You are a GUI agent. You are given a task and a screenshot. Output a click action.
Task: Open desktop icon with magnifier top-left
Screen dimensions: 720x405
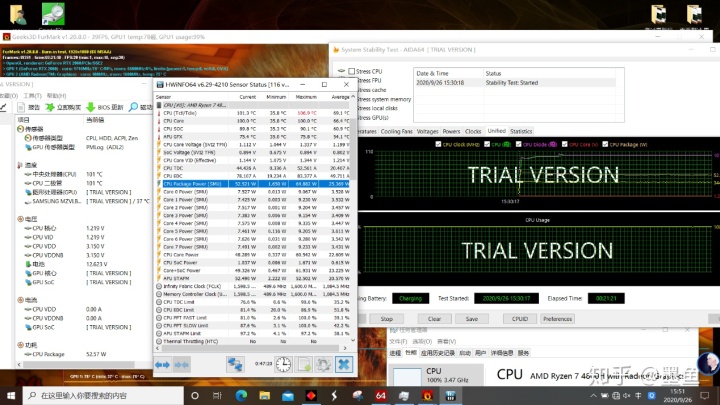[53, 14]
